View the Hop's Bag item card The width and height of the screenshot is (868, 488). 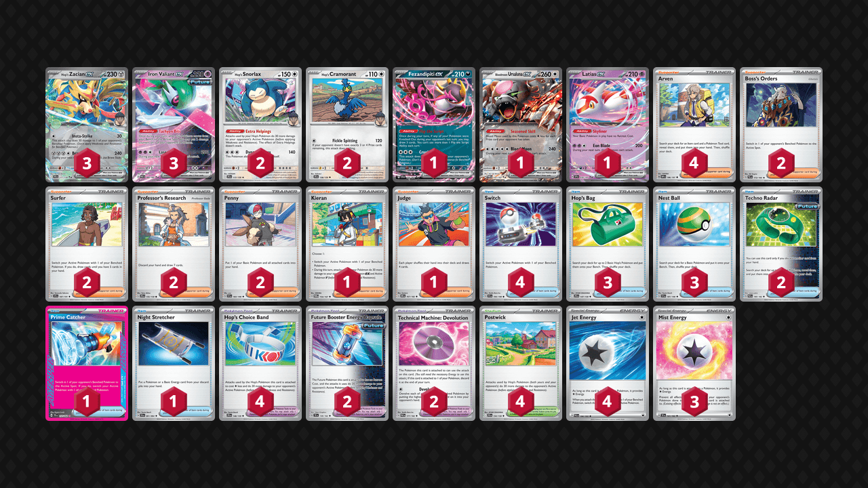pos(608,244)
